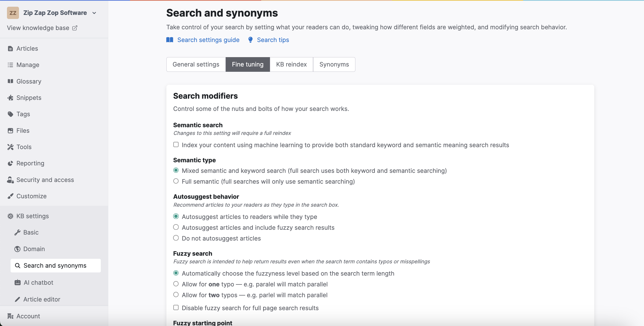Click the Manage list icon

[10, 65]
